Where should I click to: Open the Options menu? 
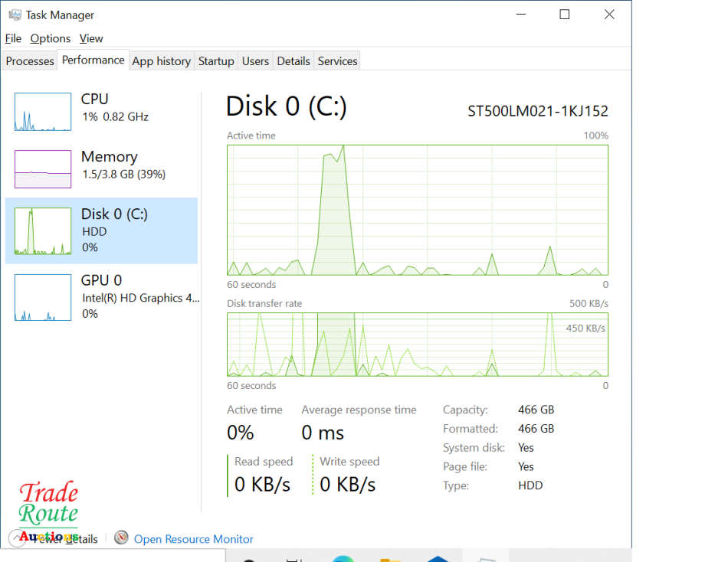(x=51, y=38)
